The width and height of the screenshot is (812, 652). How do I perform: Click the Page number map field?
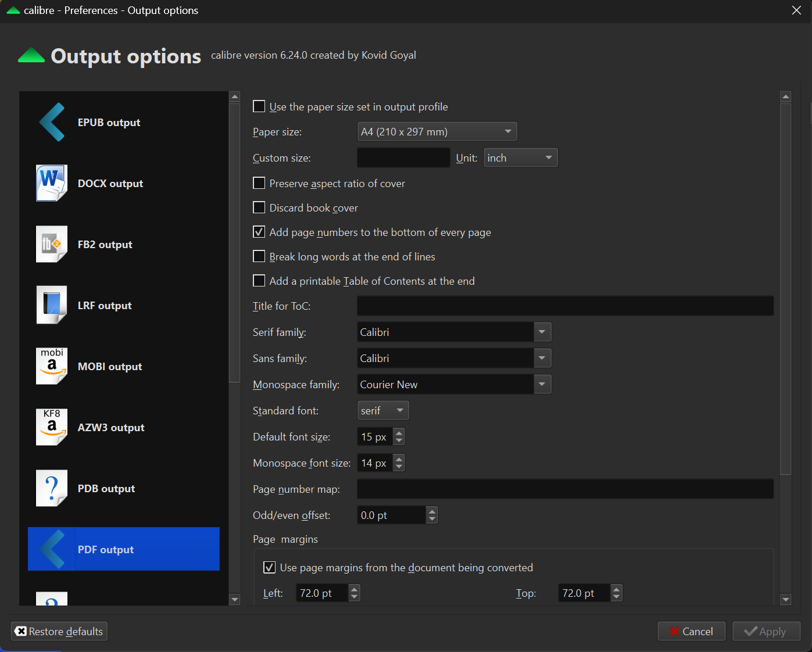(565, 489)
